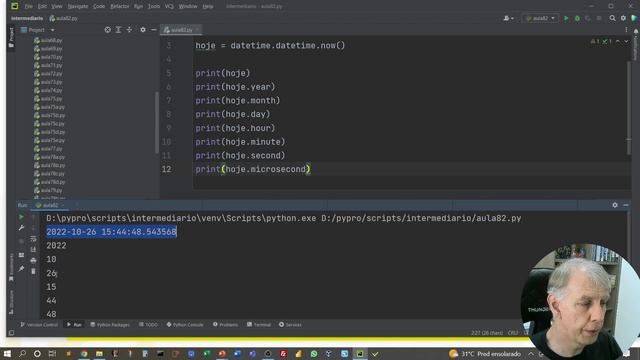Print console output with printer icon
640x360 pixels.
(x=33, y=260)
